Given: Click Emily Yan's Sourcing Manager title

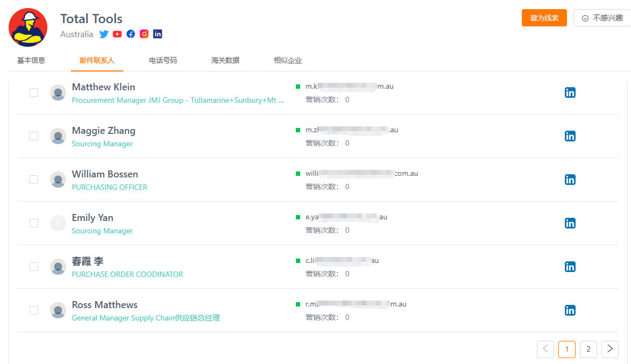Looking at the screenshot, I should click(102, 231).
